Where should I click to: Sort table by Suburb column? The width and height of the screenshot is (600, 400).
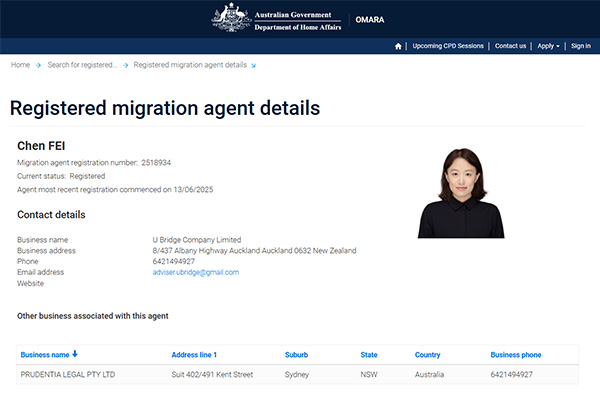click(297, 355)
